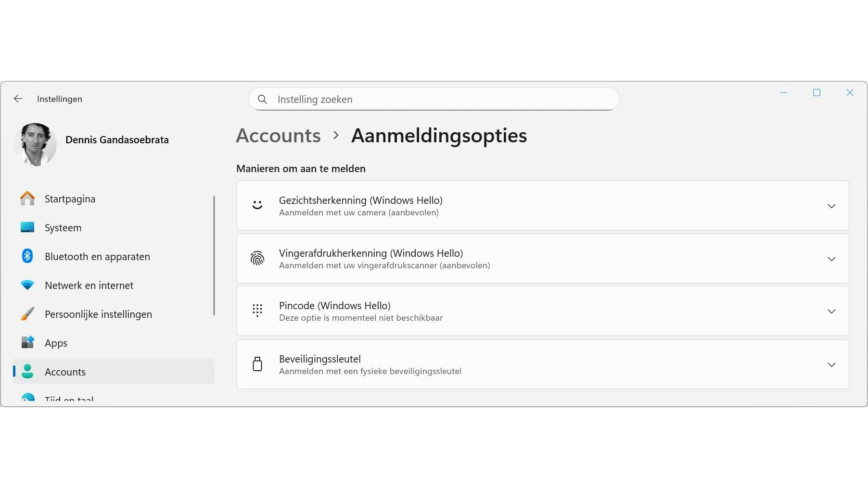
Task: Expand the Pincode (Windows Hello) chevron
Action: [x=831, y=312]
